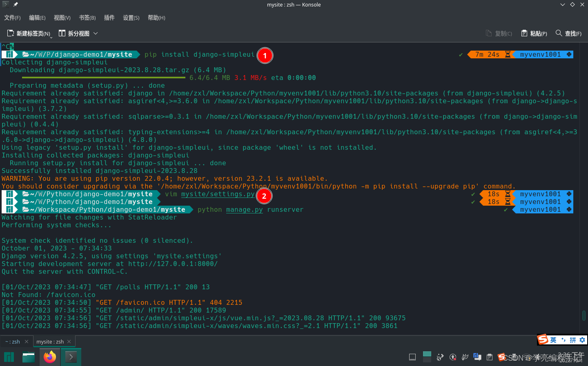Click the window maximize diamond button

tap(572, 4)
